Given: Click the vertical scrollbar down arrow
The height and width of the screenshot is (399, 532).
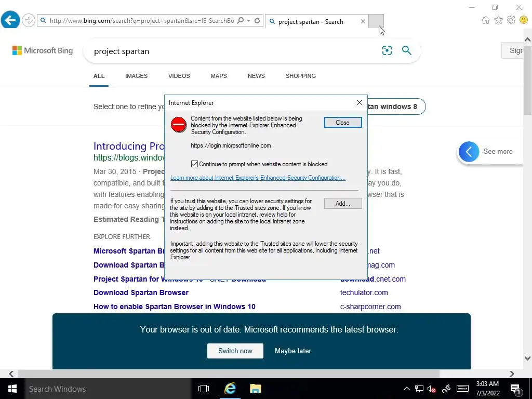Looking at the screenshot, I should click(527, 358).
